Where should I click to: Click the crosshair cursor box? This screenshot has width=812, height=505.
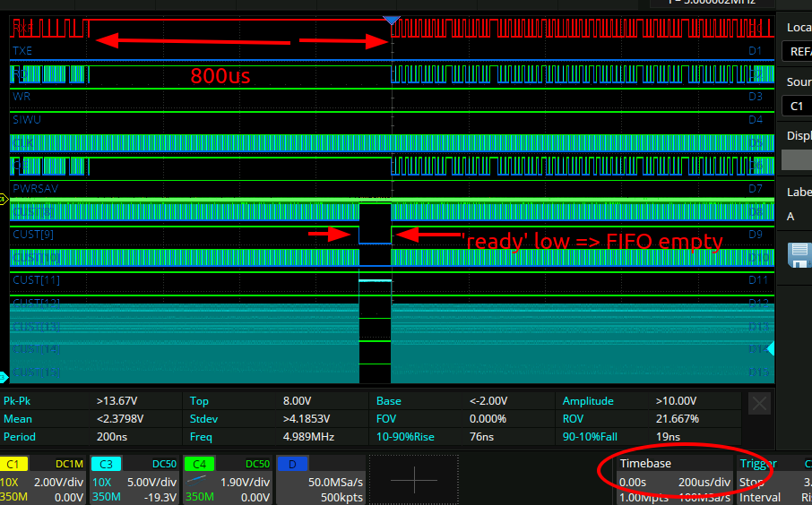[x=414, y=480]
